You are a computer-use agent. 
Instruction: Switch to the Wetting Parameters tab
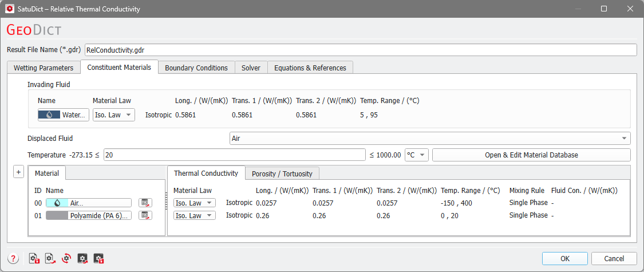44,68
